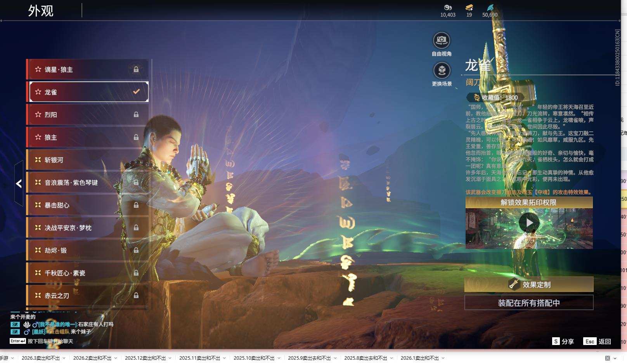Click the gold ticket currency icon with plus

coord(469,7)
